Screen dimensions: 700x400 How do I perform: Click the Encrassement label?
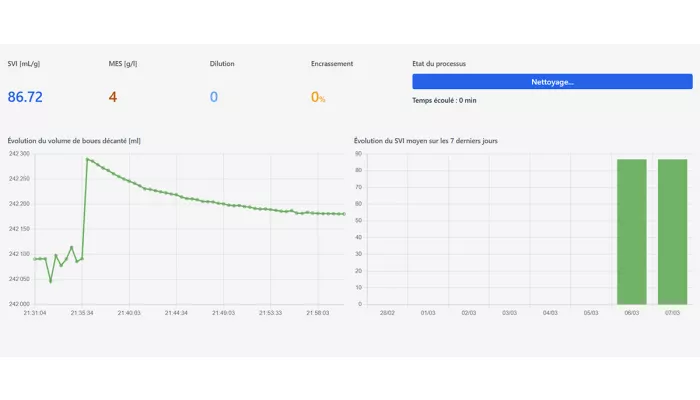coord(332,64)
